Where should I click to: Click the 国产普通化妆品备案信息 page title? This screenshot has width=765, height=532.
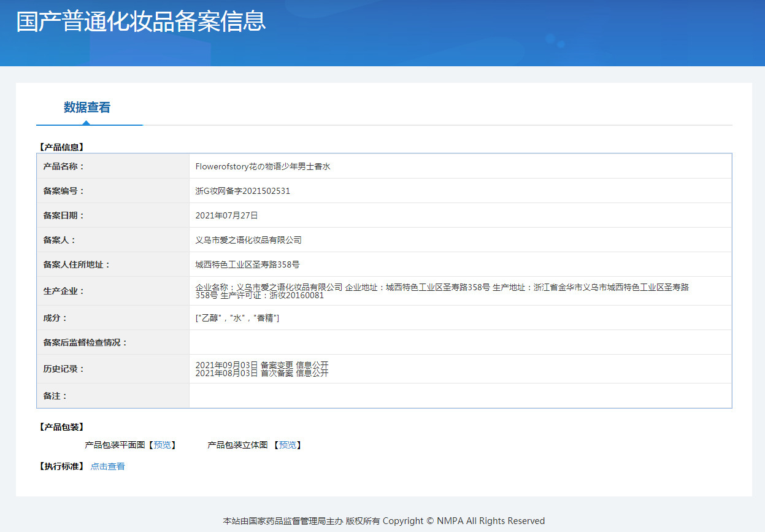tap(140, 21)
